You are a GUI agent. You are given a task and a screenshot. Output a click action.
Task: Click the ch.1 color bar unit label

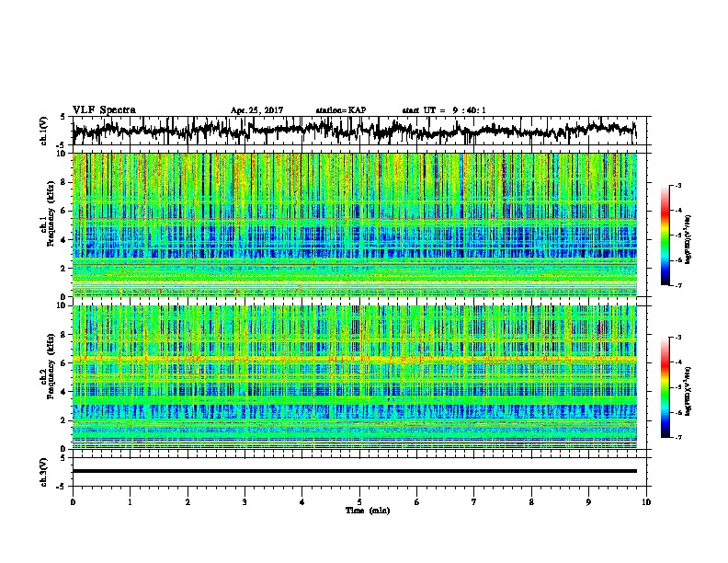coord(688,239)
